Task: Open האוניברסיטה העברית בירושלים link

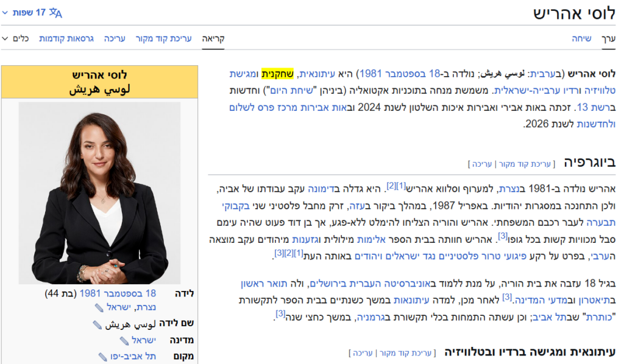Action: click(370, 283)
